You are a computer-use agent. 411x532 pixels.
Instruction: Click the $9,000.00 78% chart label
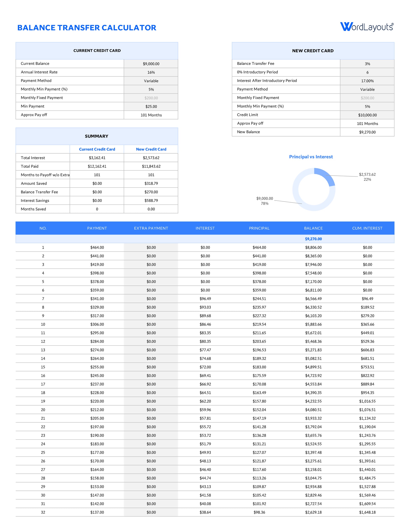tap(265, 201)
